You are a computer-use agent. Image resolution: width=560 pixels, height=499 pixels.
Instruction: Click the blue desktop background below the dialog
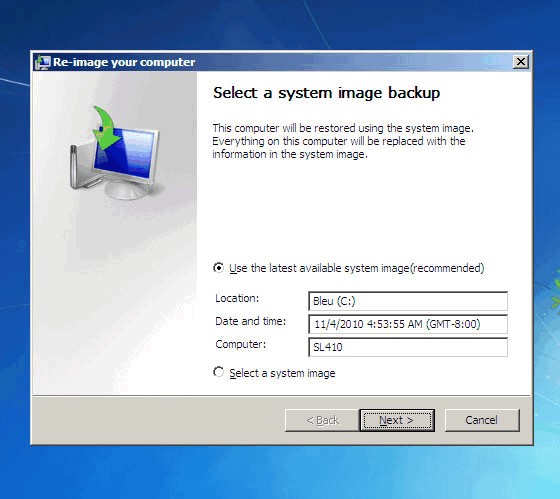click(280, 471)
